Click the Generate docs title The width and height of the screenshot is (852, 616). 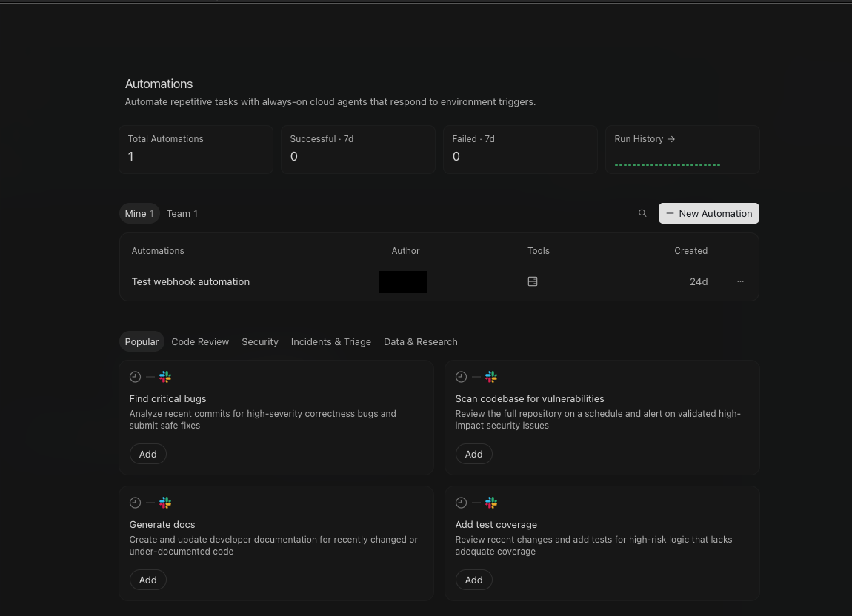click(162, 525)
